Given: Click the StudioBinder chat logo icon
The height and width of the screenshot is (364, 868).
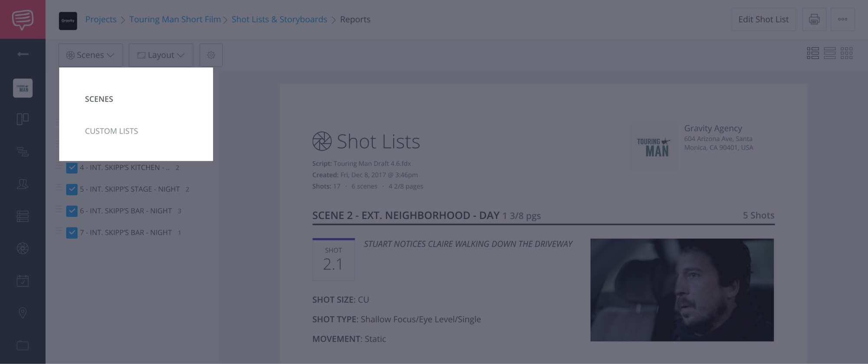Looking at the screenshot, I should tap(23, 20).
